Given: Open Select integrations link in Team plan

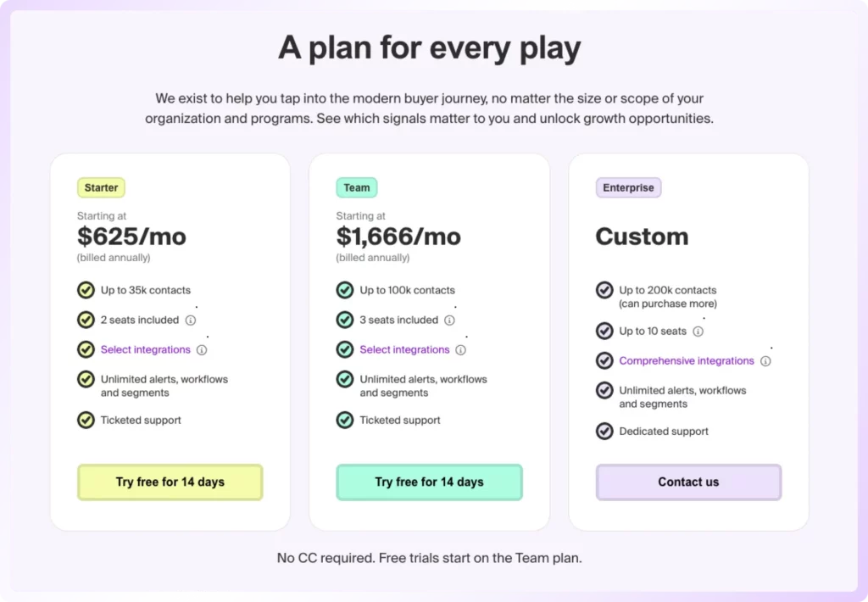Looking at the screenshot, I should (x=404, y=350).
